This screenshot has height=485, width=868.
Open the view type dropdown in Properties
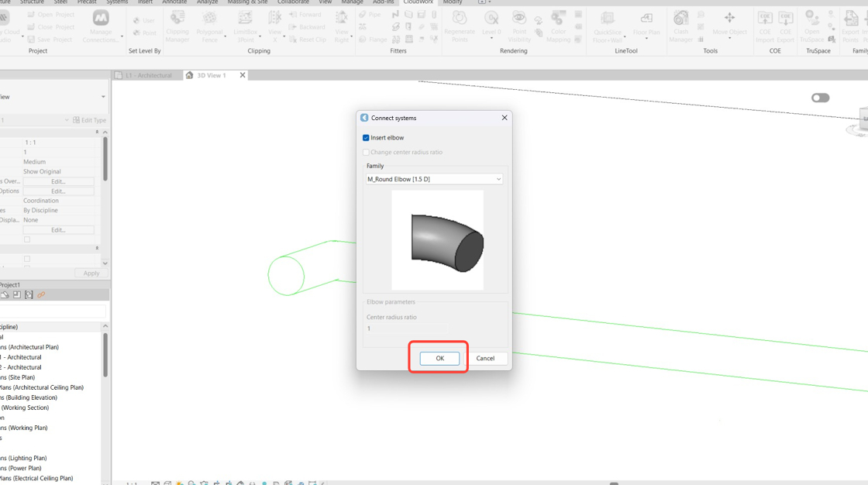(53, 97)
